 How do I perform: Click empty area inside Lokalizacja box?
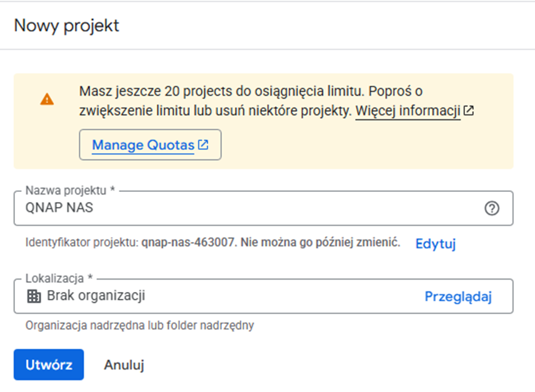point(283,296)
